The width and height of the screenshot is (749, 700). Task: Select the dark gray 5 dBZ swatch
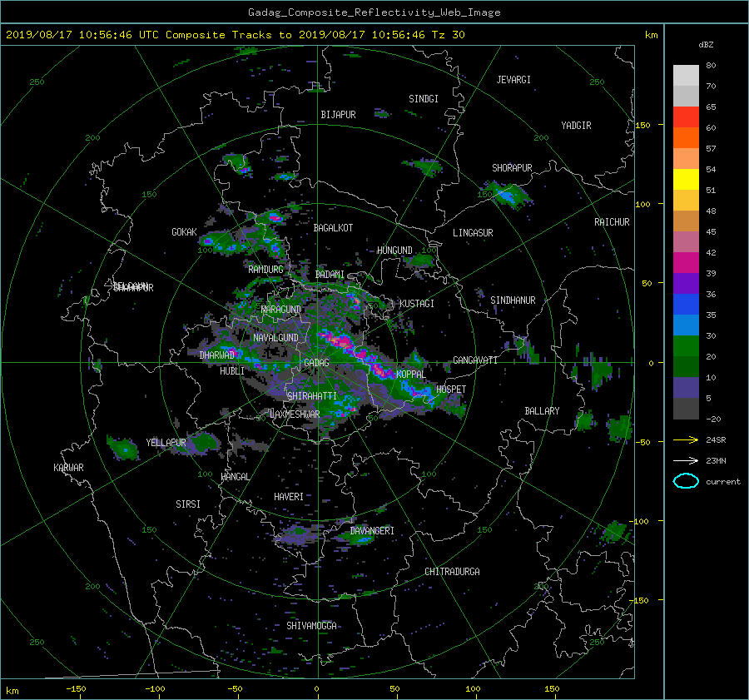[x=686, y=408]
